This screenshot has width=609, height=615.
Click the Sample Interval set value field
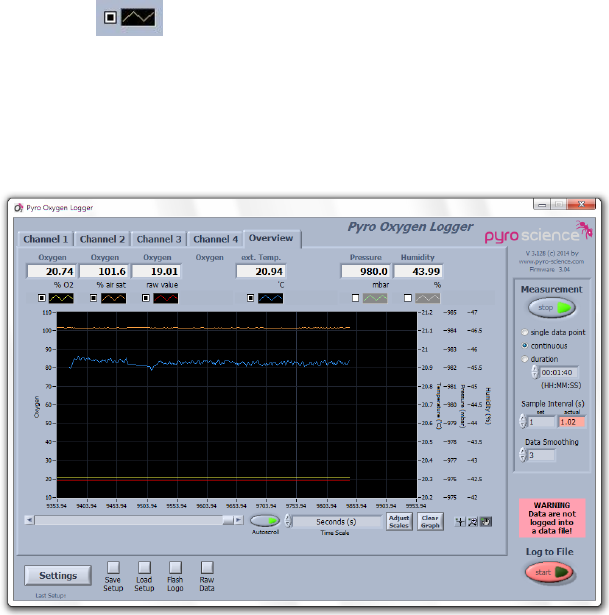click(x=541, y=422)
